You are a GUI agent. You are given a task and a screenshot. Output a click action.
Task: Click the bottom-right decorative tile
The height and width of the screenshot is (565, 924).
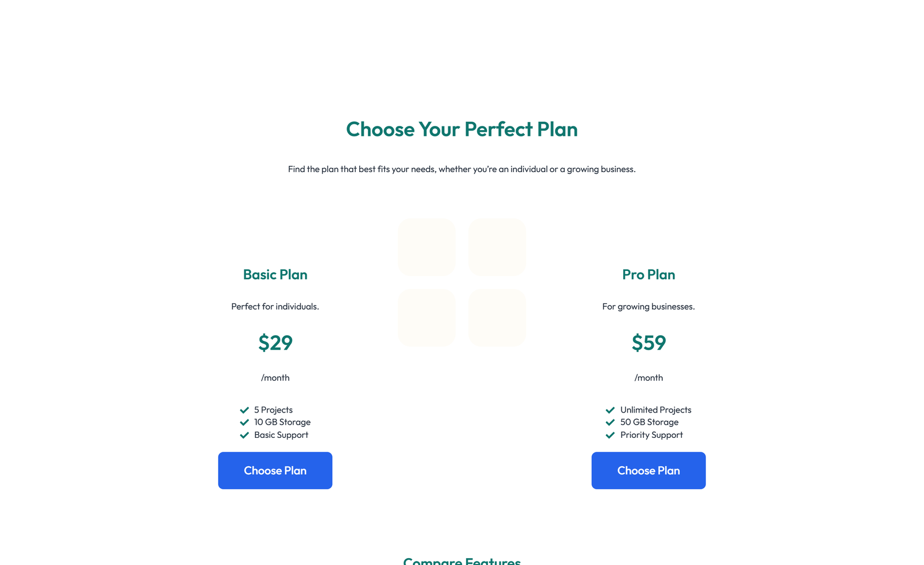(x=497, y=317)
